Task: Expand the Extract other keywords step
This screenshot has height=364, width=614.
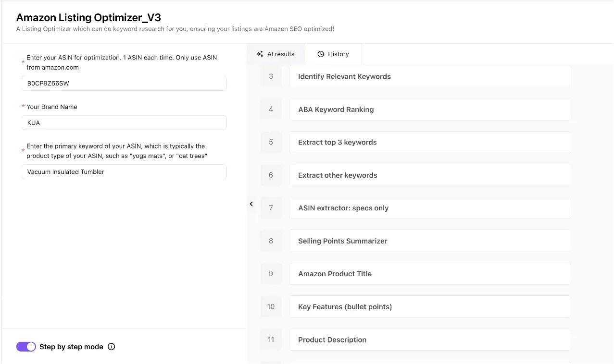Action: point(429,175)
